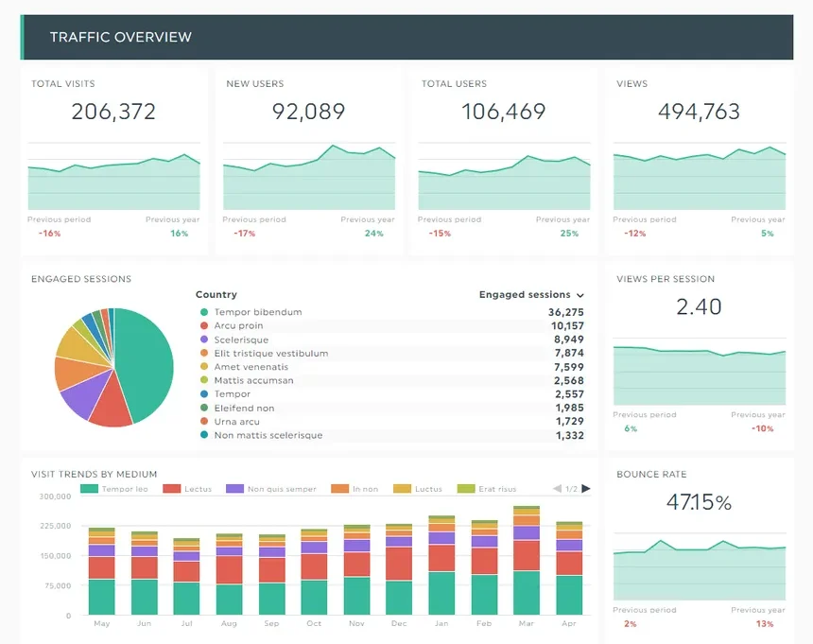Click the Total Visits value 206,372

(113, 112)
